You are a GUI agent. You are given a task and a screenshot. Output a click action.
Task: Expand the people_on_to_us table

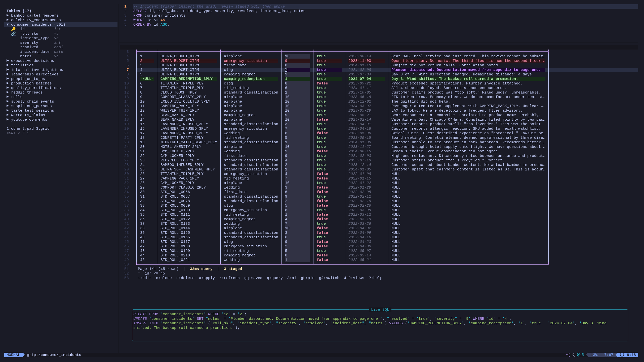(8, 79)
